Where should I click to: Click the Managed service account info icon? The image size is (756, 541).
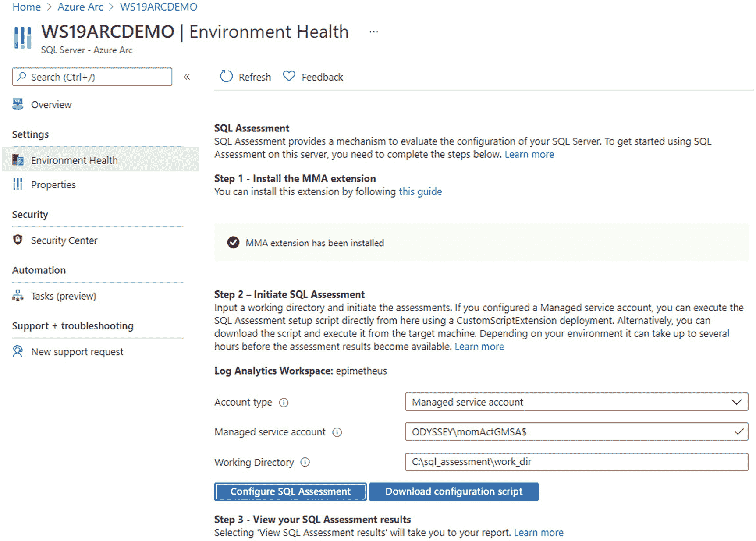[337, 432]
